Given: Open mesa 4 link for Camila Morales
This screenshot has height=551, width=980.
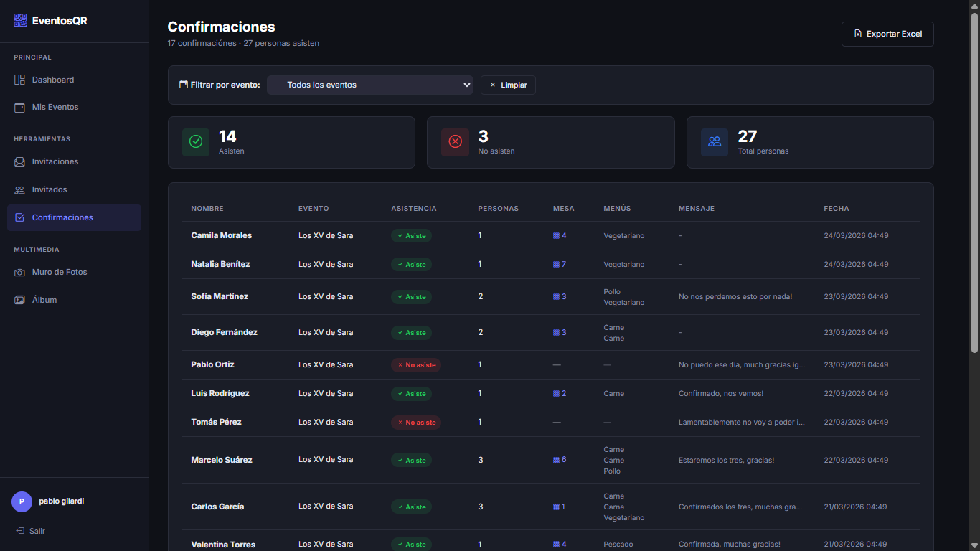Looking at the screenshot, I should coord(560,235).
